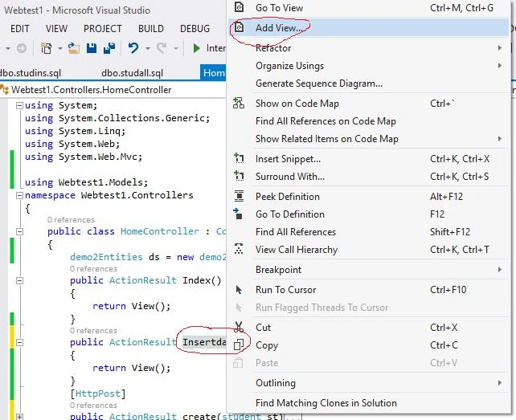Select Find All References on Code Map

(369, 121)
